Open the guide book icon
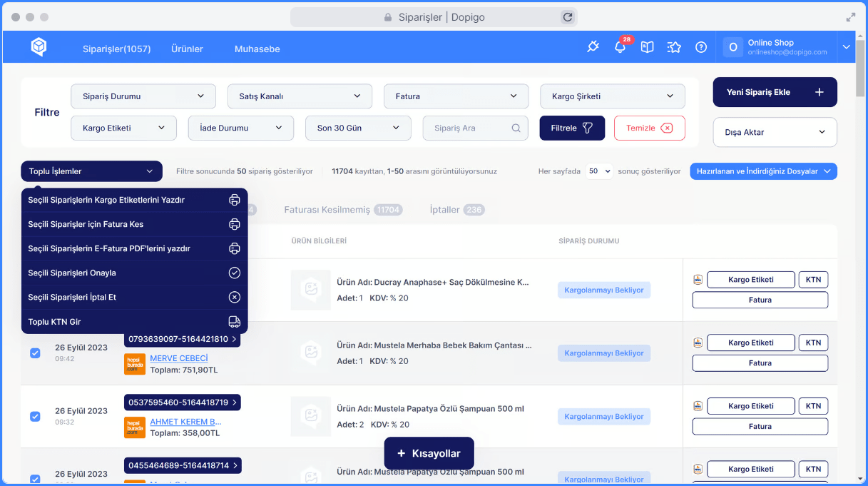 [647, 47]
